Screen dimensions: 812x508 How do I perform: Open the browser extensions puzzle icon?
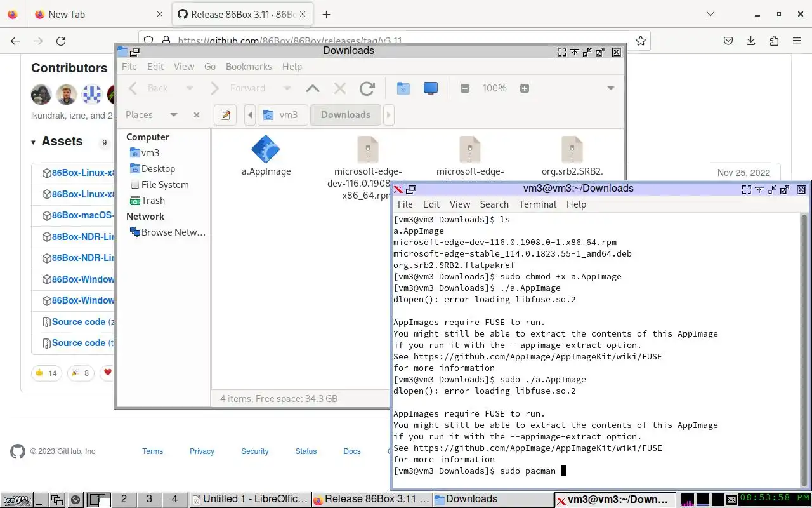coord(774,41)
